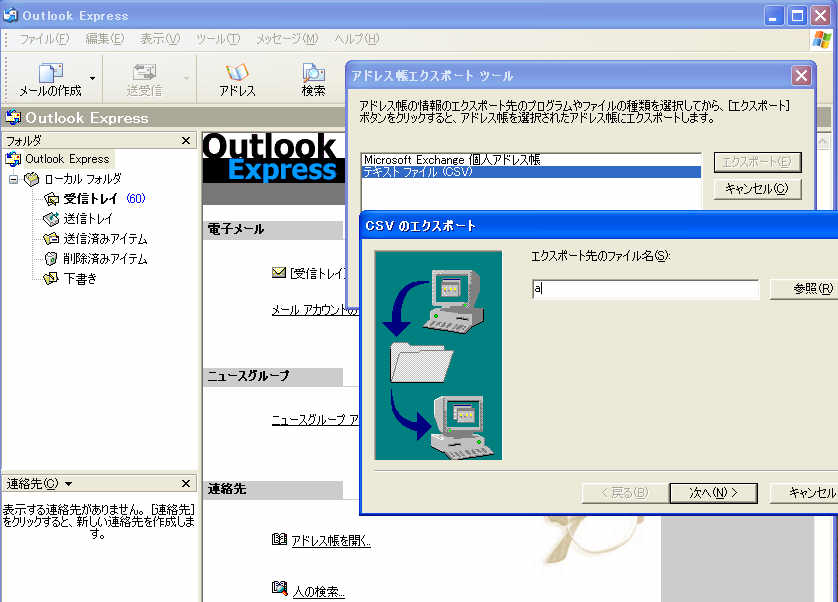
Task: Open the ヘルプ(H) menu
Action: click(x=356, y=39)
